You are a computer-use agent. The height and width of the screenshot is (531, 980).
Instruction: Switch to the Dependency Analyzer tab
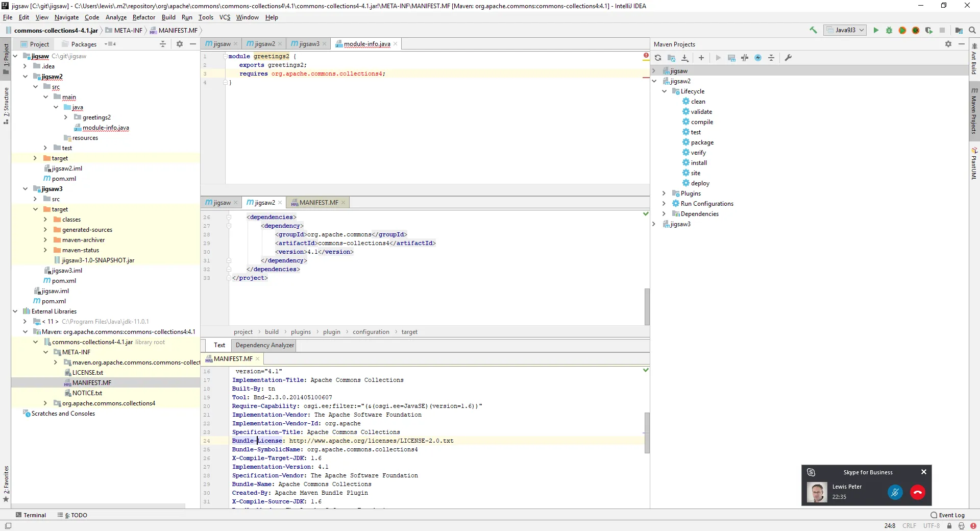(x=264, y=345)
